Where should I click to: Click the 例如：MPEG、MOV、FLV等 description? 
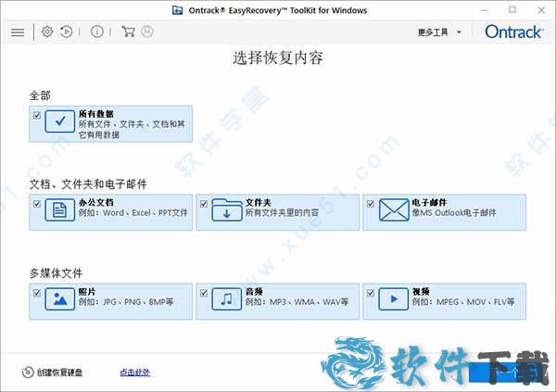click(463, 302)
